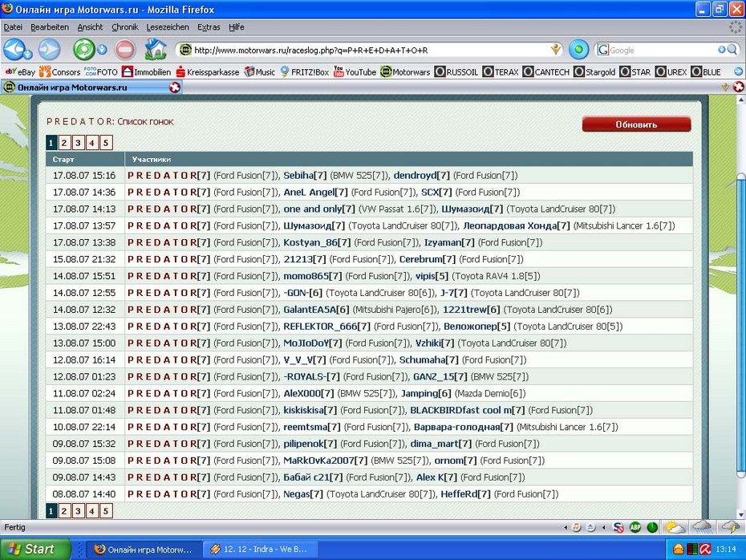
Task: Expand the bookmarks toolbar overflow chevron
Action: click(x=739, y=72)
